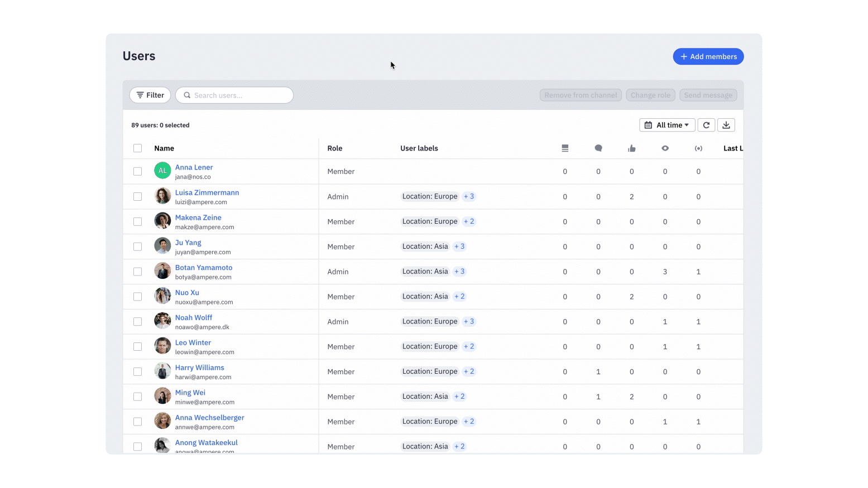The width and height of the screenshot is (868, 488).
Task: Click Luisa Zimmermann's avatar photo
Action: click(162, 196)
